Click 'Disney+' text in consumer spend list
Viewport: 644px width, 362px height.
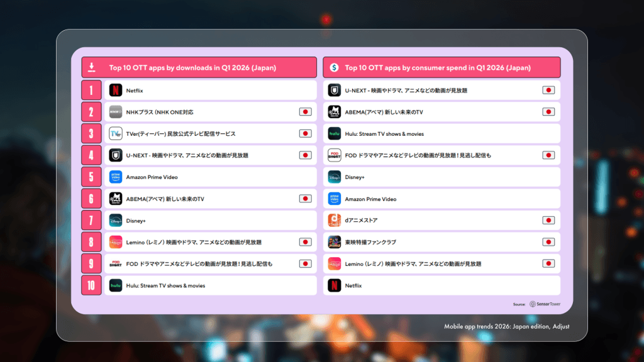[x=355, y=177]
